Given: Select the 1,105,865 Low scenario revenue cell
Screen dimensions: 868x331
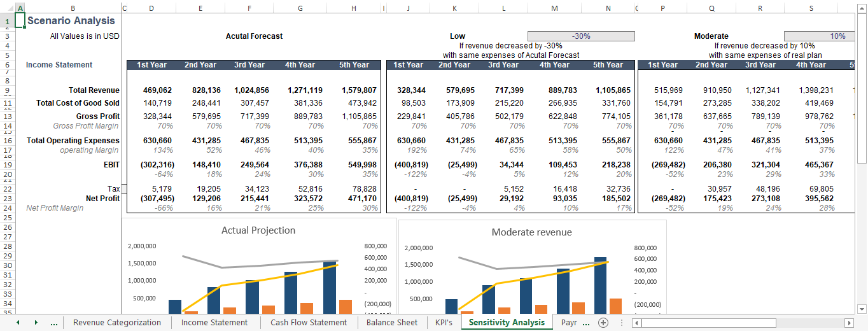Looking at the screenshot, I should [608, 90].
